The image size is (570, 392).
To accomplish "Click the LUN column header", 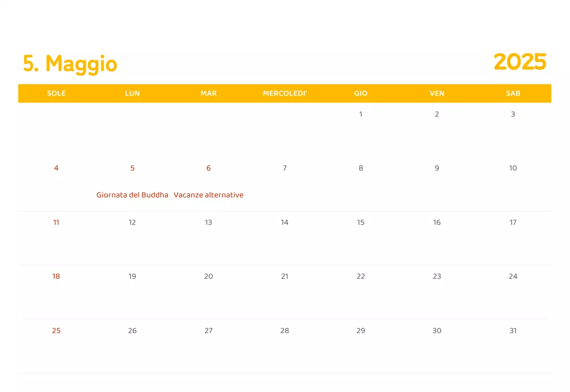I will pyautogui.click(x=132, y=93).
